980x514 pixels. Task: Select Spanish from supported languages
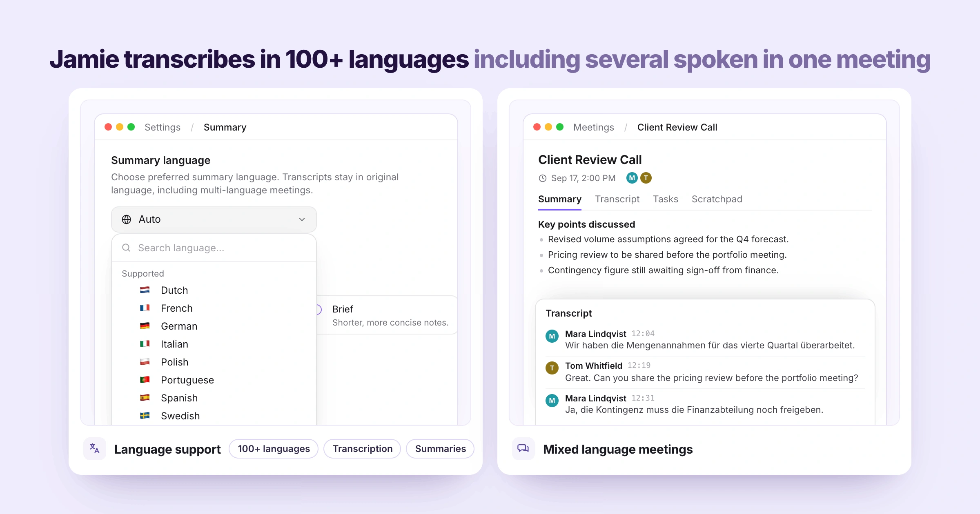[x=214, y=398]
